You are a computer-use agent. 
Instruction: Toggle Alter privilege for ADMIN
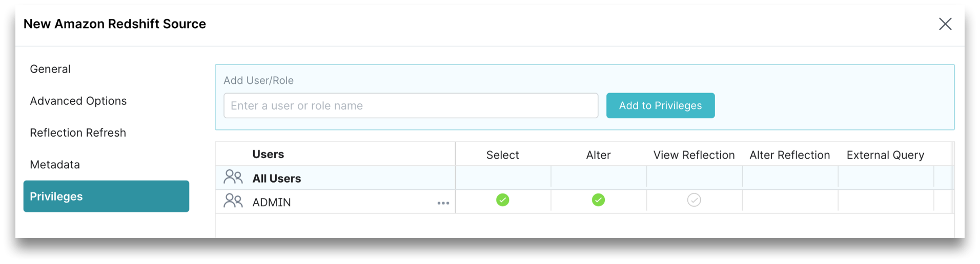click(x=598, y=200)
